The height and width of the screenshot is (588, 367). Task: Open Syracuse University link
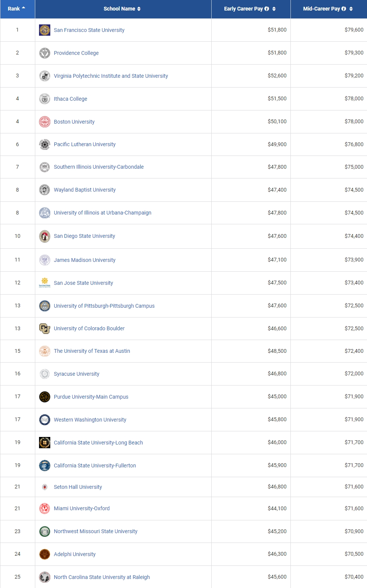pos(77,374)
